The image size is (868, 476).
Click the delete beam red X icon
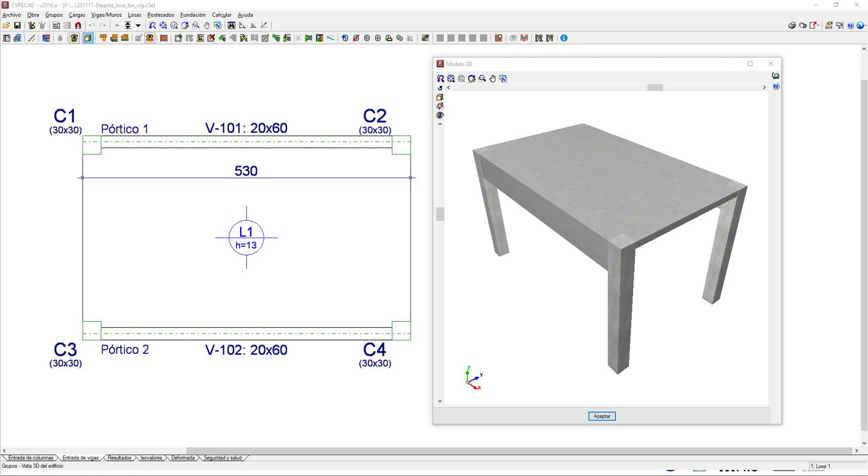(211, 38)
